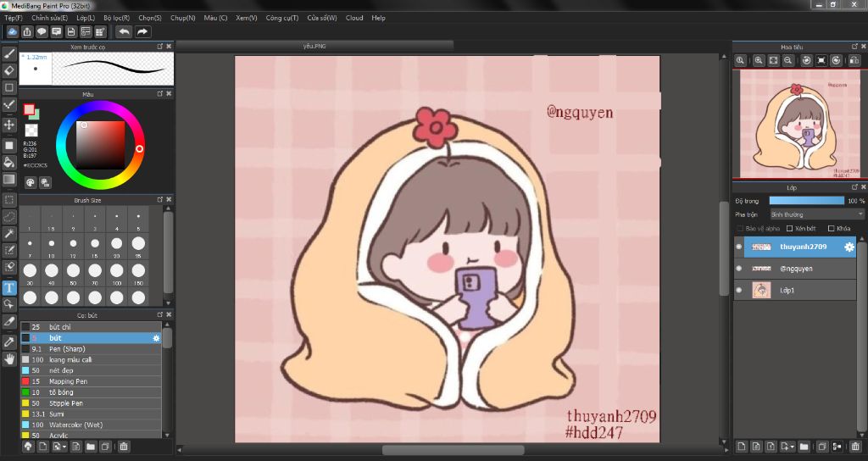Select the Gradient tool
The image size is (868, 461).
pos(8,179)
